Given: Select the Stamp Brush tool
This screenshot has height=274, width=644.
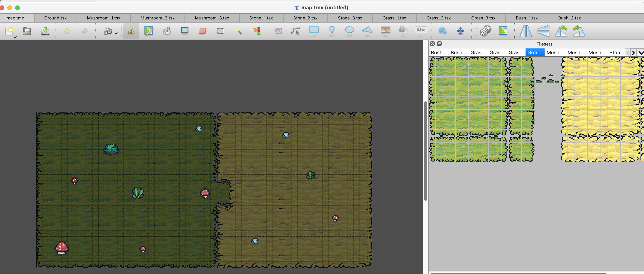Looking at the screenshot, I should tap(131, 31).
